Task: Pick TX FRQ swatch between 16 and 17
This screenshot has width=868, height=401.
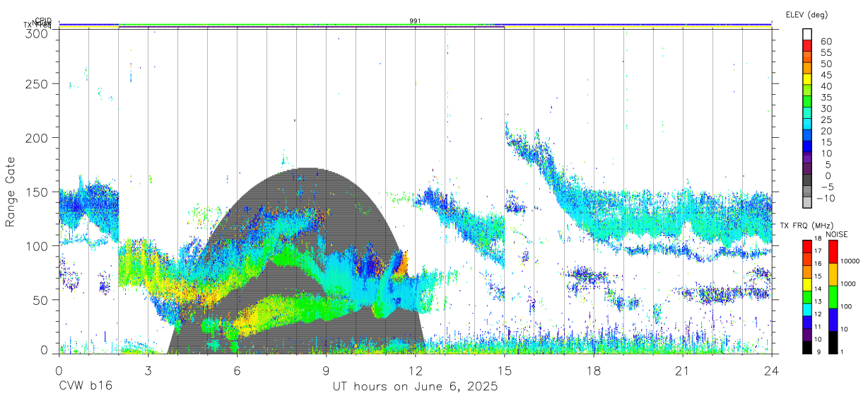Action: (807, 260)
